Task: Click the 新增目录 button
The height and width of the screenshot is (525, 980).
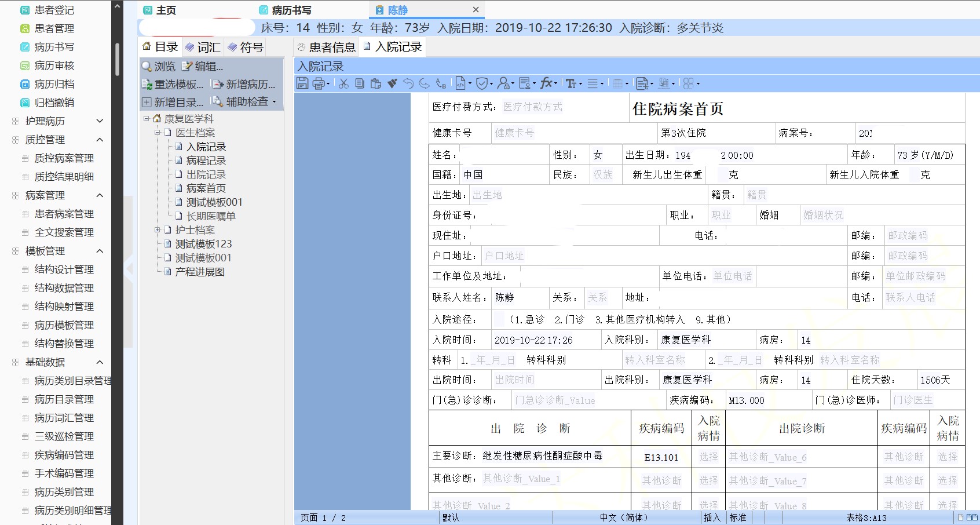Action: [x=173, y=102]
